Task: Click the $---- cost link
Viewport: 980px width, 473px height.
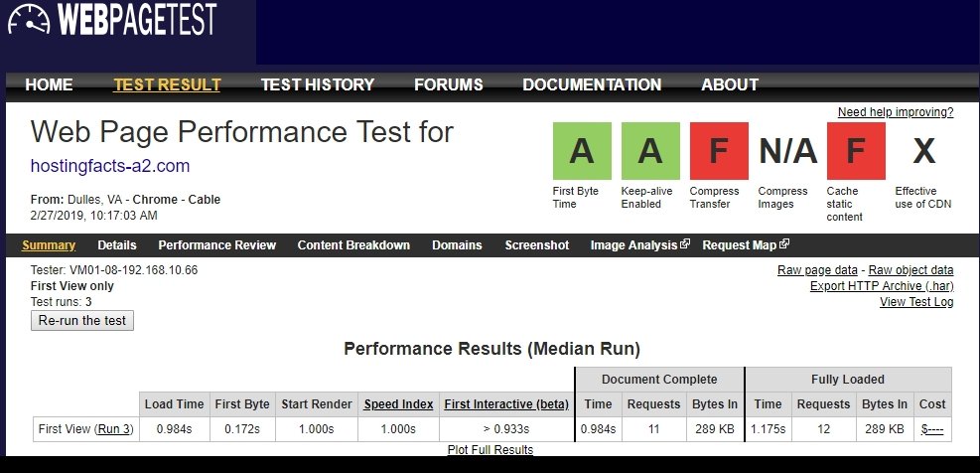Action: [x=932, y=429]
